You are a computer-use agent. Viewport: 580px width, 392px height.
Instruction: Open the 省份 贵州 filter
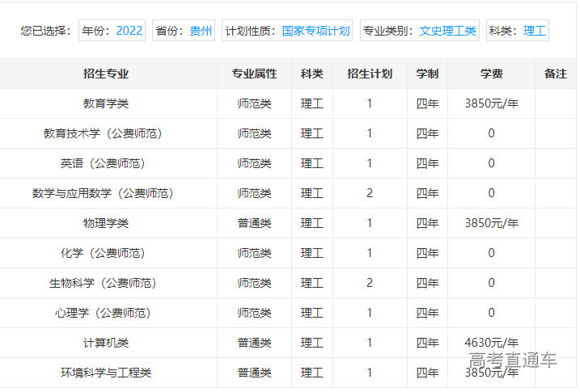point(184,32)
